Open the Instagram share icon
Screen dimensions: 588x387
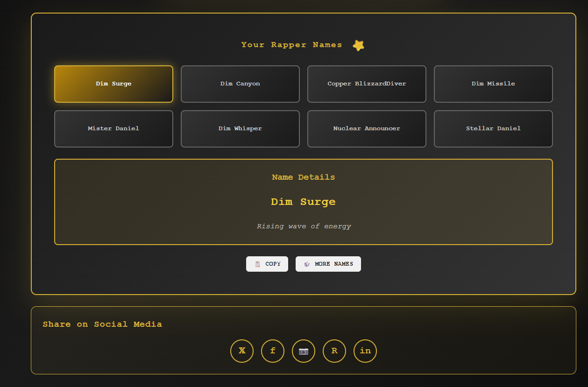[304, 351]
